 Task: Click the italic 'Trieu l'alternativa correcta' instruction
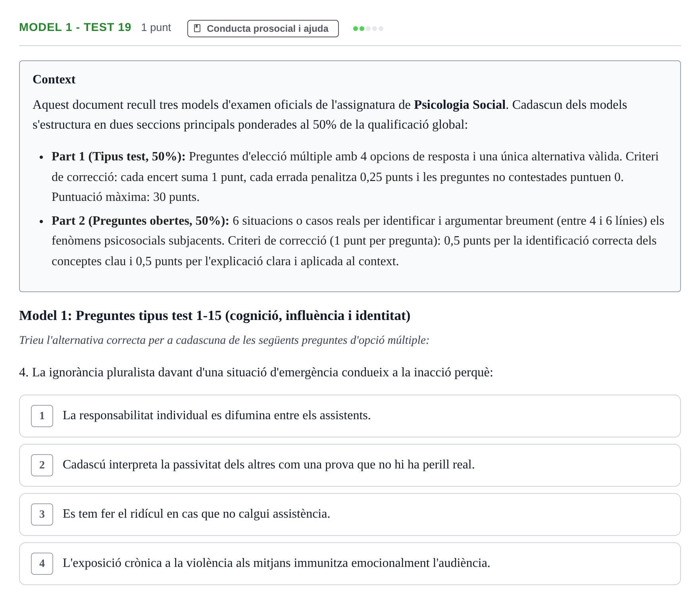224,340
